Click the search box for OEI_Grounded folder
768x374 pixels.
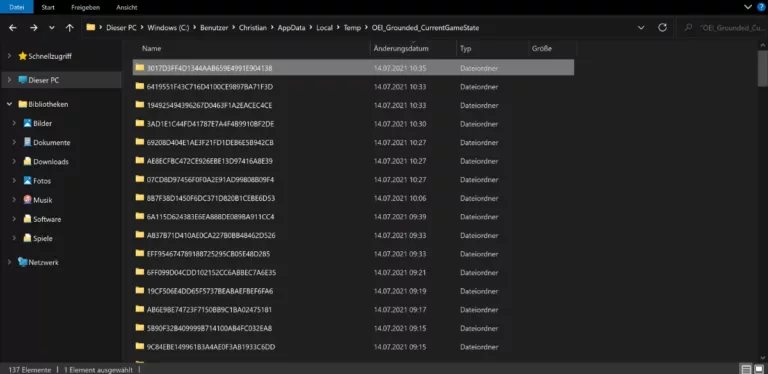coord(721,28)
